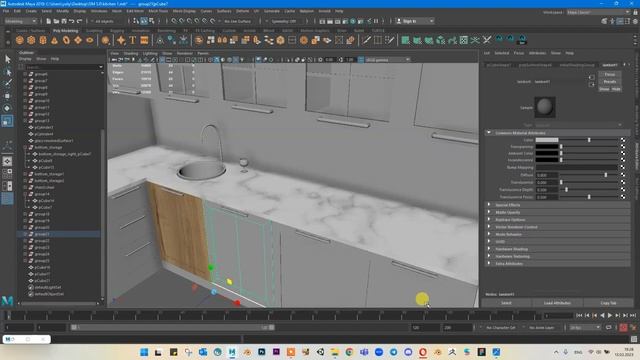Click the Focus button in Attribute Editor
Viewport: 640px width, 360px height.
click(x=610, y=75)
